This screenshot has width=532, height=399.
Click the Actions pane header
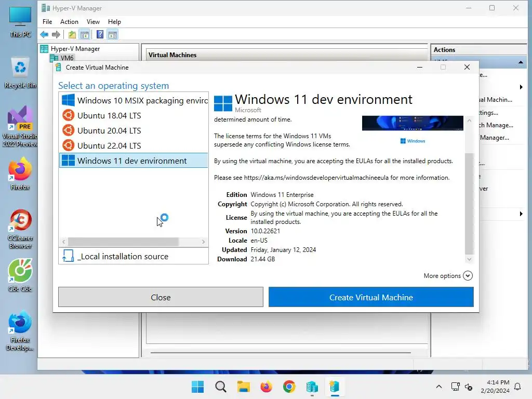tap(478, 49)
